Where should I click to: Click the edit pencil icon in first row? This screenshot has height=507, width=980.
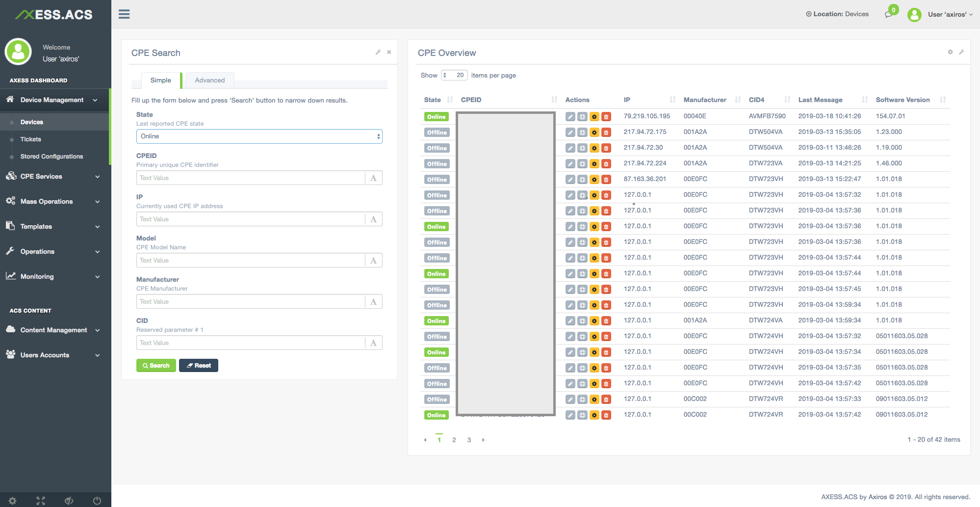pyautogui.click(x=570, y=117)
